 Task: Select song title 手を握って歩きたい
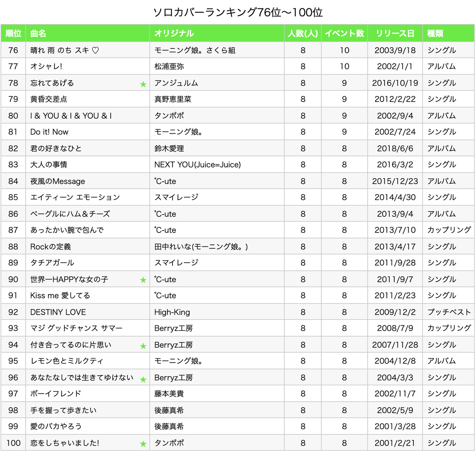point(63,410)
